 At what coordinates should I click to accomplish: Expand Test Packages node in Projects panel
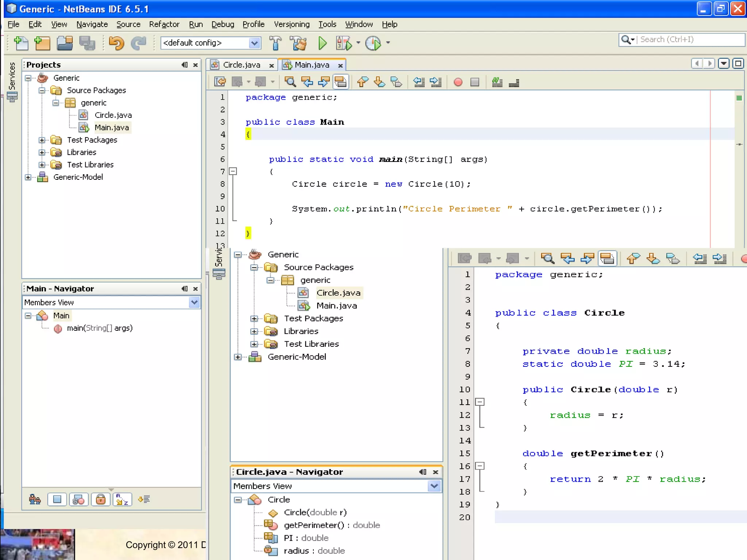42,140
